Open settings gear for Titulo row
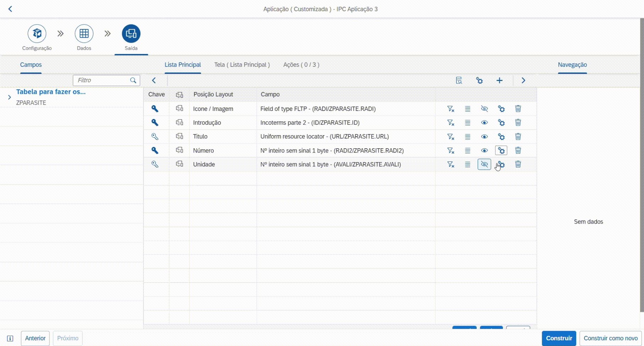Screen dimensions: 644x346 pos(501,137)
